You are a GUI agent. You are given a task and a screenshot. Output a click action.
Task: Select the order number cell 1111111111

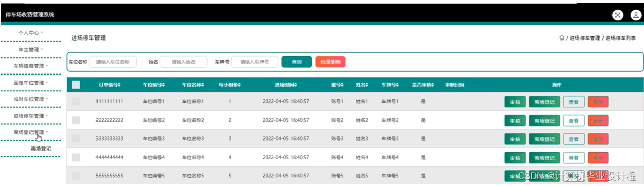point(110,102)
